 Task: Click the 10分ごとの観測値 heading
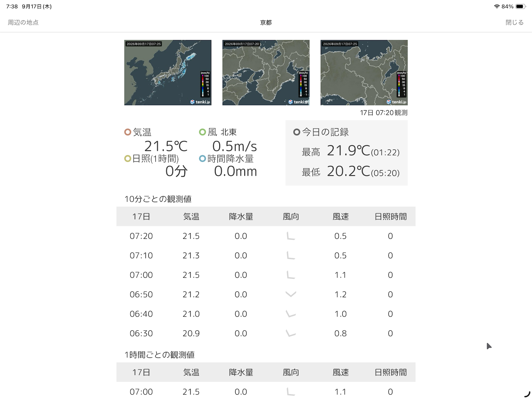(158, 199)
